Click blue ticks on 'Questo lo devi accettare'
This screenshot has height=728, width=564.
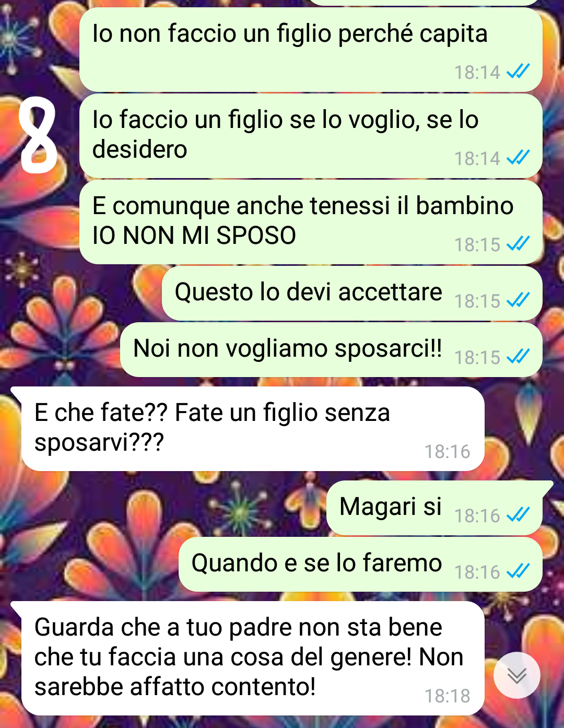point(518,300)
